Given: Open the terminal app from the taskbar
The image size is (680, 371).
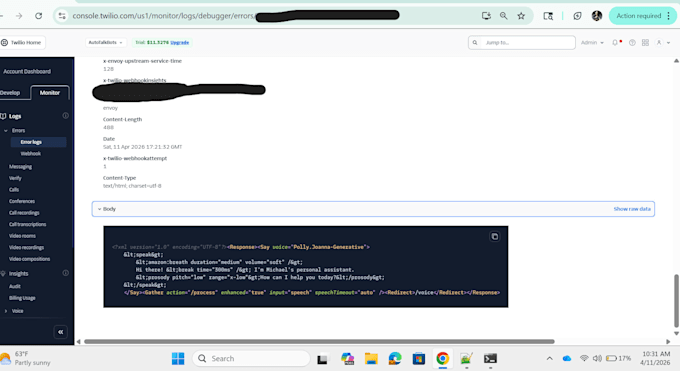Looking at the screenshot, I should (490, 358).
